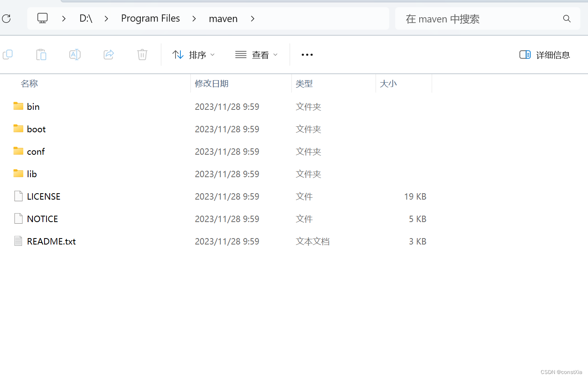Click the search magnifier icon

click(567, 18)
